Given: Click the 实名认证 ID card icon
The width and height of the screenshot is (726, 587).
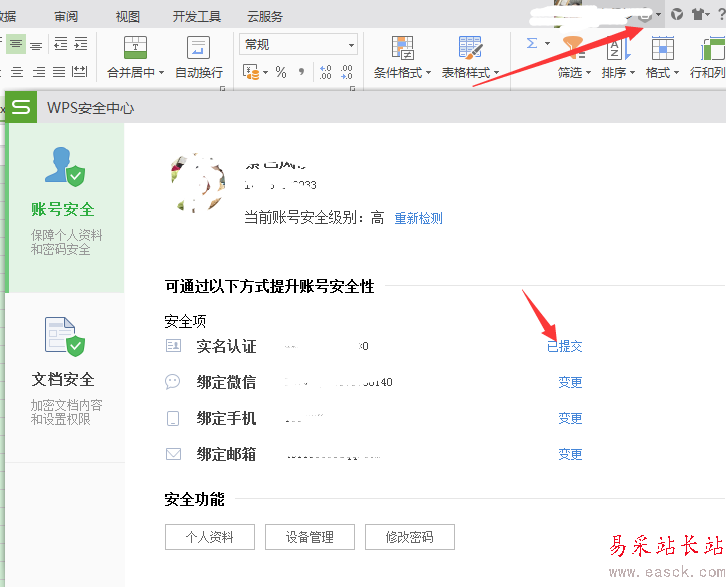Looking at the screenshot, I should pyautogui.click(x=173, y=346).
